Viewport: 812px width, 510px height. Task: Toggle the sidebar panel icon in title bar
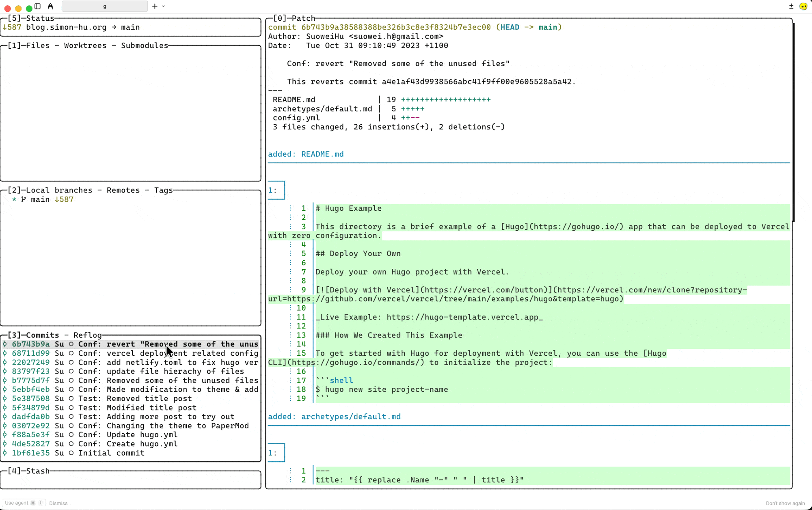pos(38,6)
